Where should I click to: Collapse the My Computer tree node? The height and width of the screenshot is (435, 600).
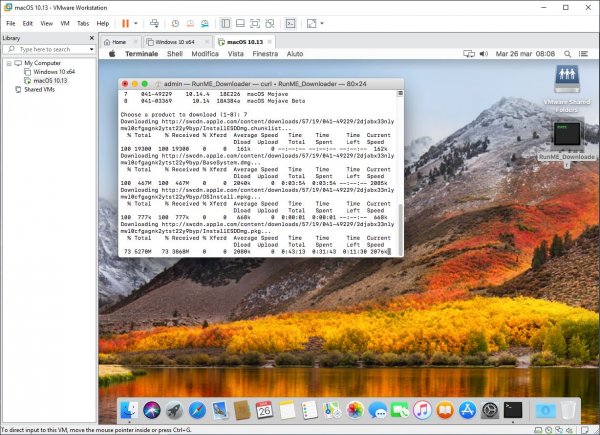coord(9,63)
